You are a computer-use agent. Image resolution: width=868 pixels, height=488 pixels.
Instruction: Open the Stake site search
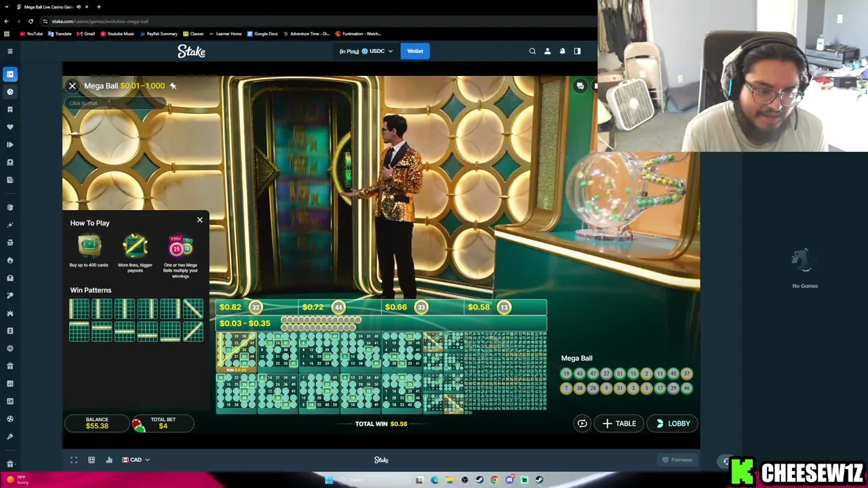(x=532, y=51)
